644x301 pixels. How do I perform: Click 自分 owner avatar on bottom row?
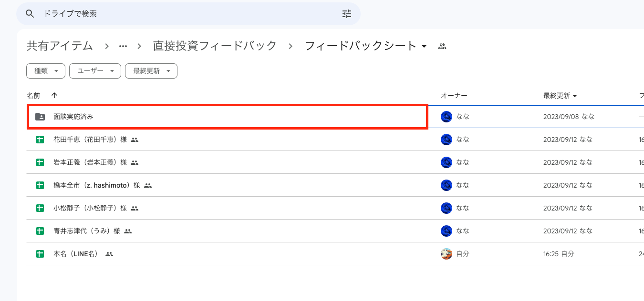point(447,254)
